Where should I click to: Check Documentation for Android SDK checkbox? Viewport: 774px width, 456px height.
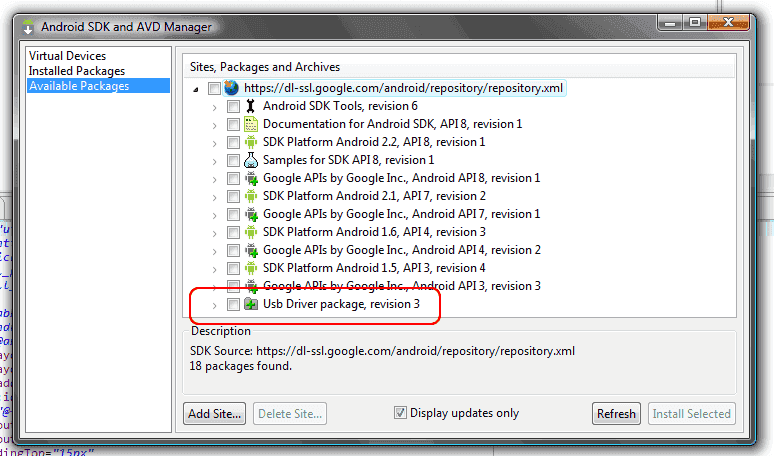[233, 124]
